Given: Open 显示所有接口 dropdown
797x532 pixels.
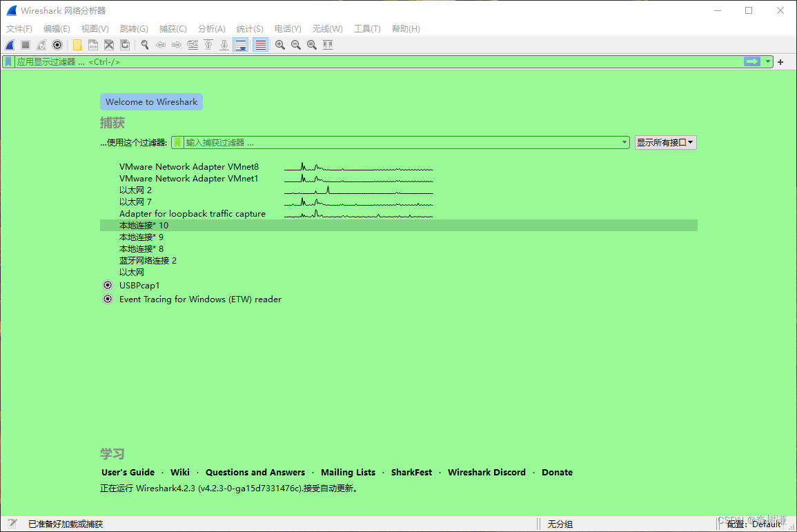Looking at the screenshot, I should click(x=665, y=142).
